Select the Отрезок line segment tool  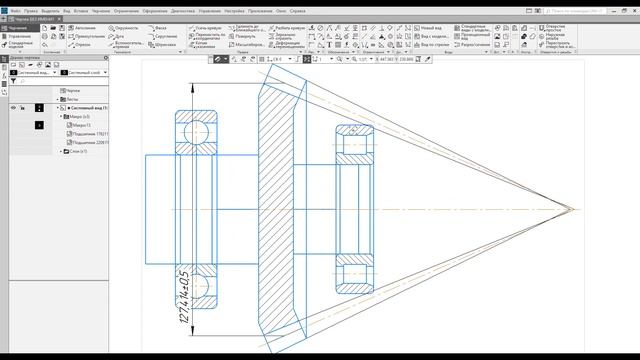point(79,44)
